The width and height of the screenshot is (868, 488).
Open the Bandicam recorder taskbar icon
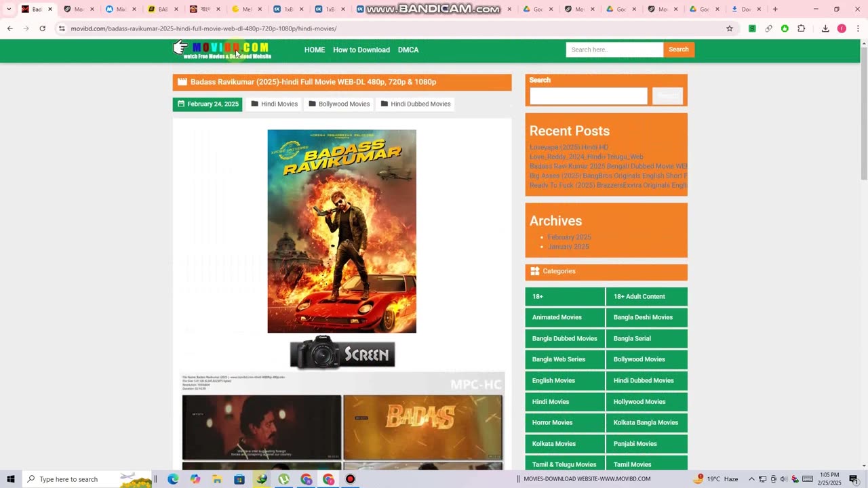click(x=350, y=479)
